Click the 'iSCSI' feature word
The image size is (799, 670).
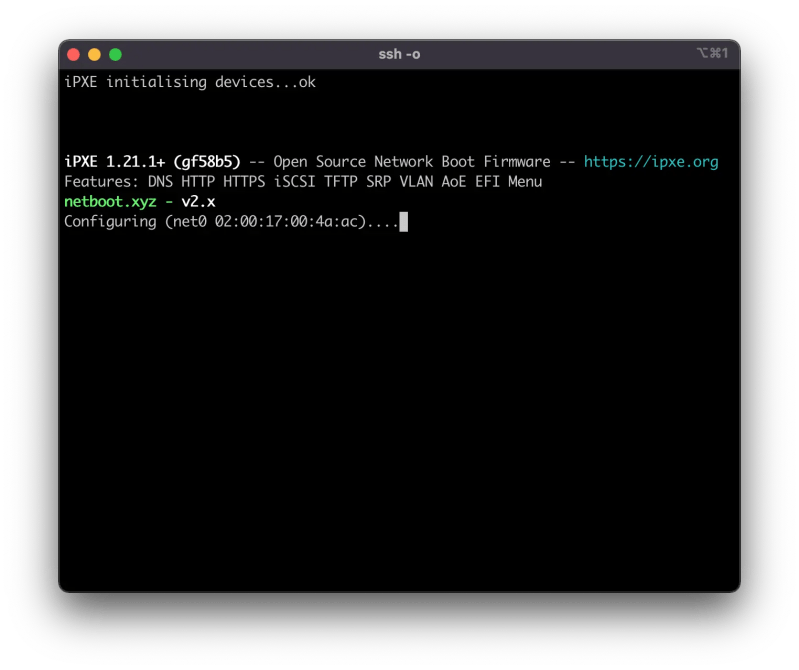click(x=295, y=182)
